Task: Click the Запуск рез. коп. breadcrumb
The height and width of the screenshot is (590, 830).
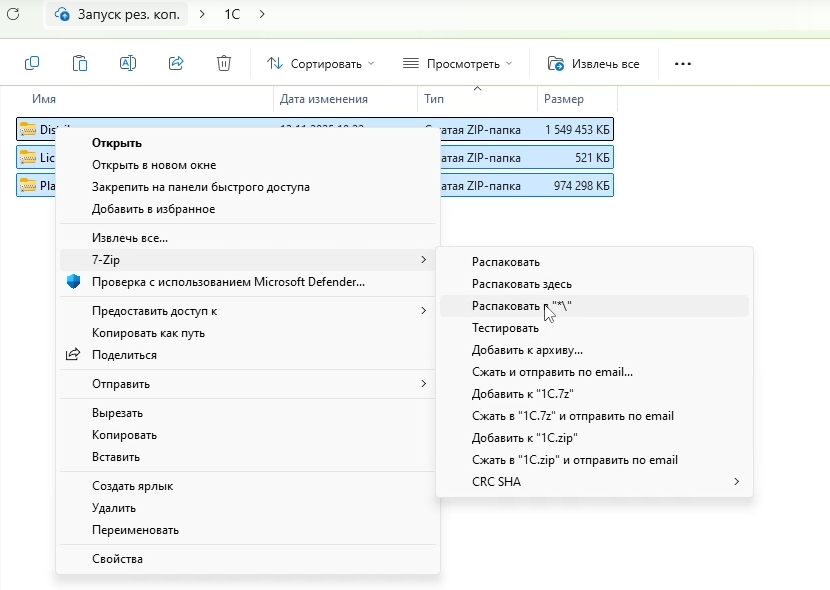Action: click(x=120, y=14)
